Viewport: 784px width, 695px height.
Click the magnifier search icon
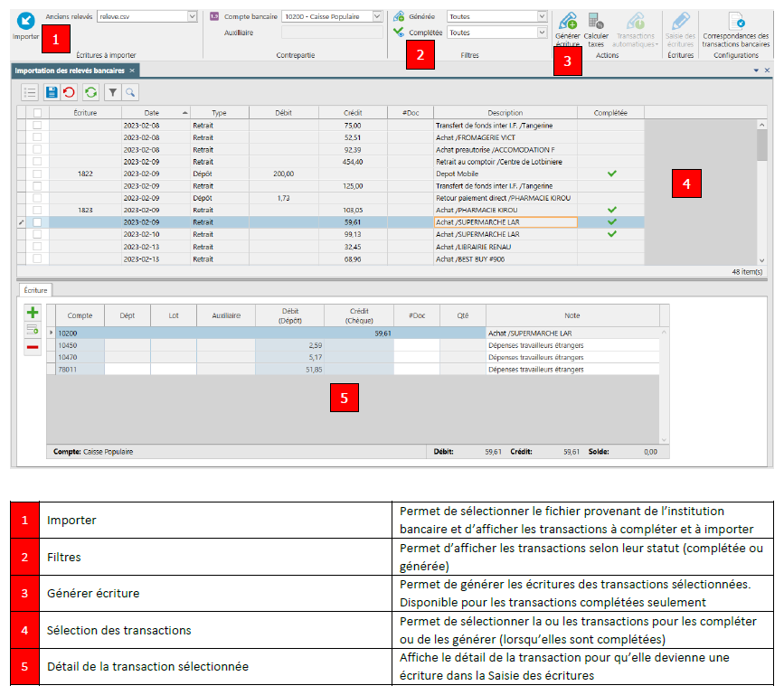pos(130,92)
